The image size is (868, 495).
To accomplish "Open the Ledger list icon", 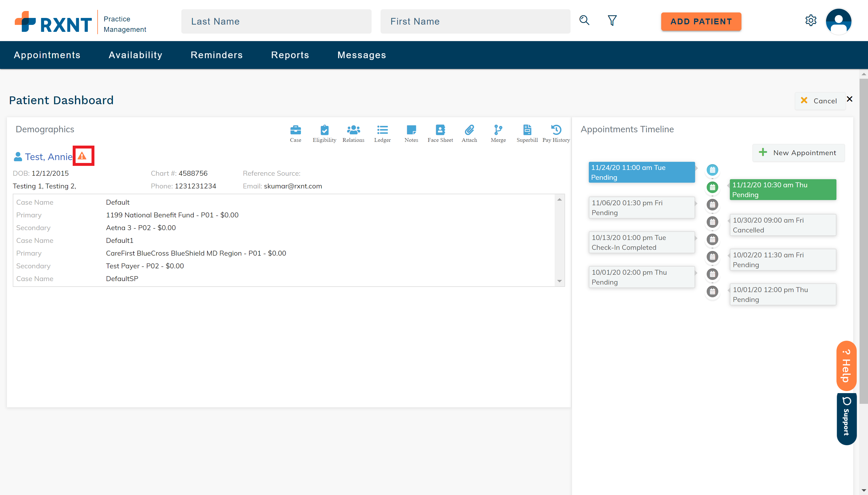I will 382,130.
